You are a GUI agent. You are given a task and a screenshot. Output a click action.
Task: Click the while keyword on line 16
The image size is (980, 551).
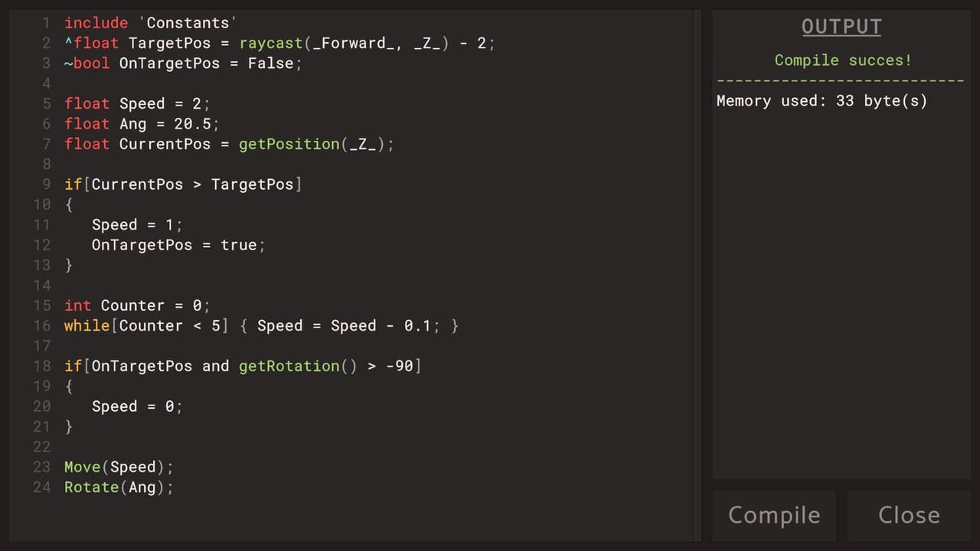click(87, 325)
